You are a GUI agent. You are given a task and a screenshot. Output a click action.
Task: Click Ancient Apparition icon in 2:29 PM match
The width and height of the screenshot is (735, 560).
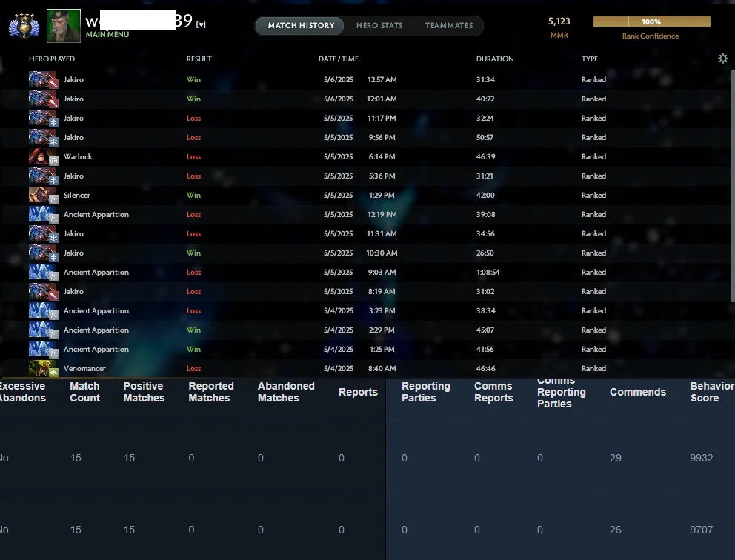pos(43,330)
